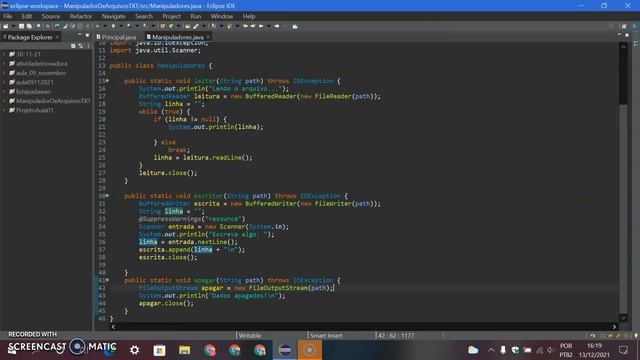Select the Manipuladores.java tab

pos(178,37)
